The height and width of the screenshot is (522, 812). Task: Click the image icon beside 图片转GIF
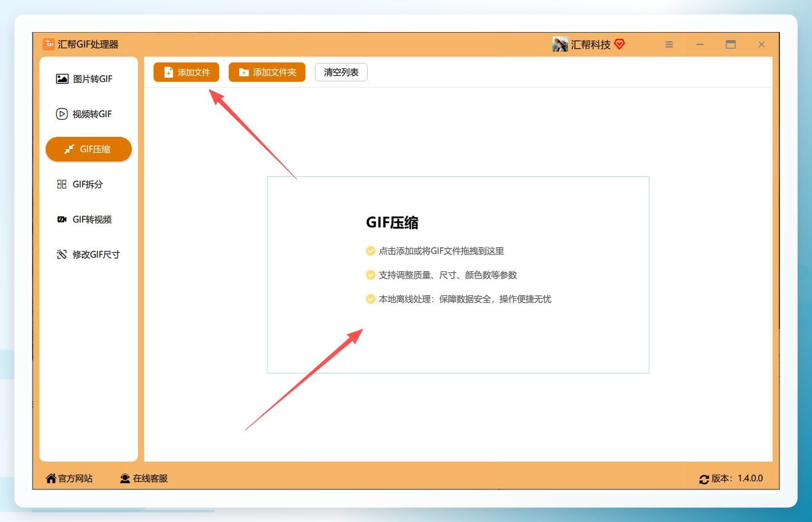[x=62, y=79]
